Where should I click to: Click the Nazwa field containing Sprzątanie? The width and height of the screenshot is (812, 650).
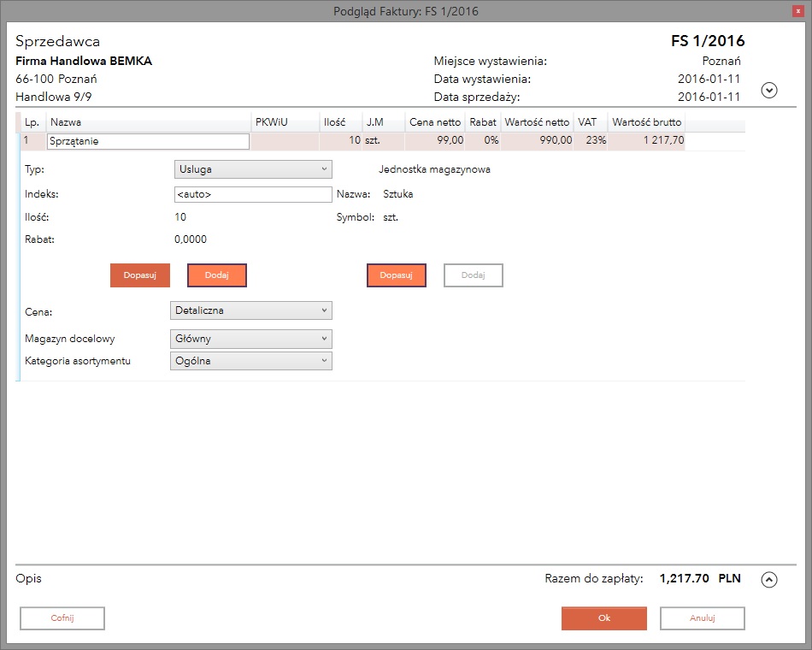[148, 141]
